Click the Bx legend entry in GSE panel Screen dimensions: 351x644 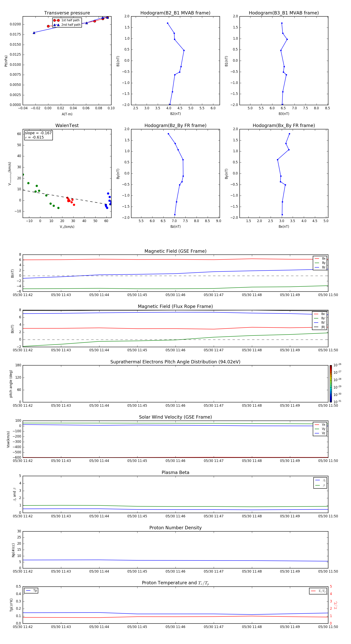tap(320, 259)
